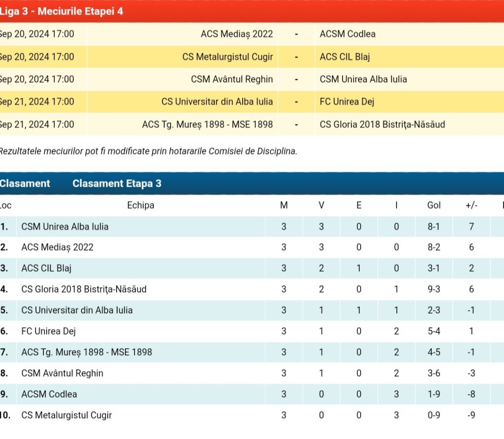Image resolution: width=504 pixels, height=439 pixels.
Task: Select CS Metalurgistul Cugir in standings
Action: 66,415
